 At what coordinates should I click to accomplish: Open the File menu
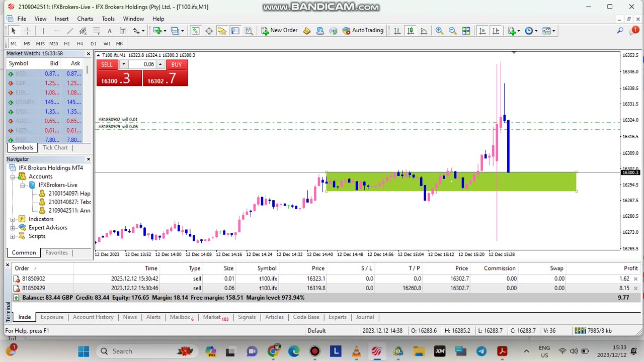pos(22,19)
